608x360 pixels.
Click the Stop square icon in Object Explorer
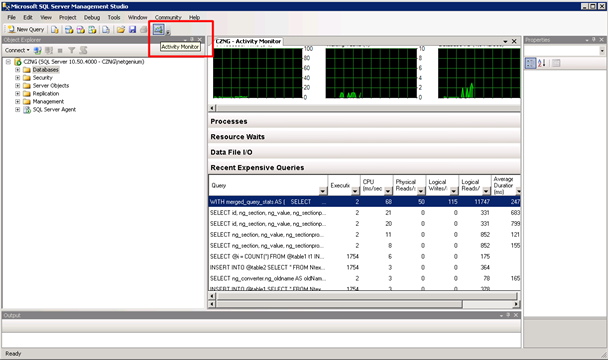[x=60, y=50]
